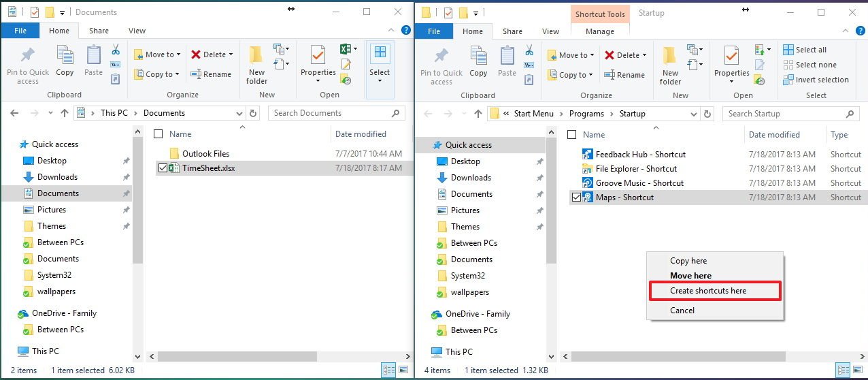Open Properties in the Startup window ribbon
Screen dimensions: 868x380
pyautogui.click(x=731, y=65)
